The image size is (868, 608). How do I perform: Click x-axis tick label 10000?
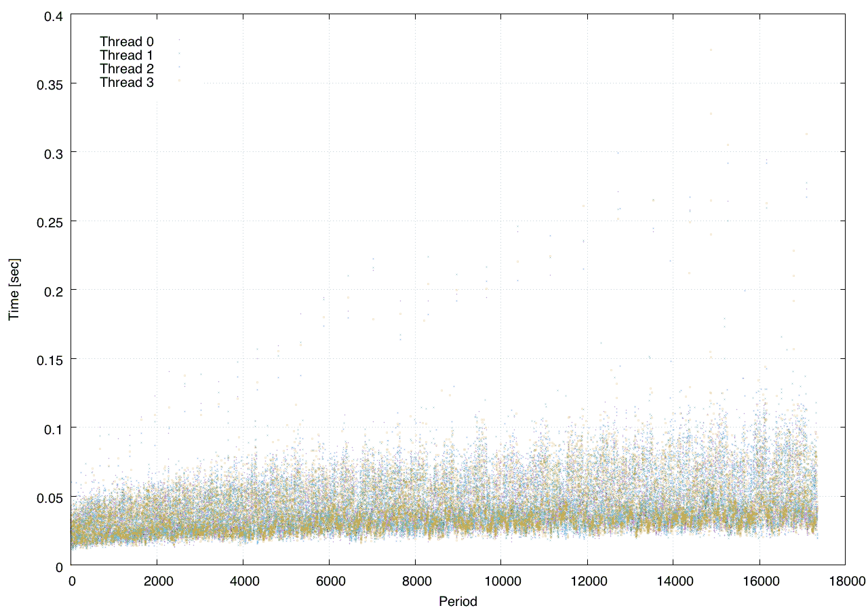pos(501,580)
